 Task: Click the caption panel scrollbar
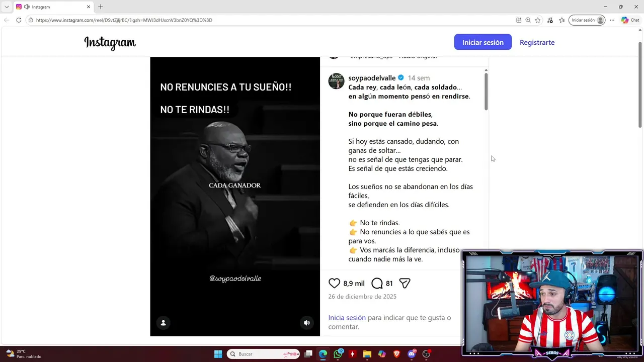click(486, 92)
